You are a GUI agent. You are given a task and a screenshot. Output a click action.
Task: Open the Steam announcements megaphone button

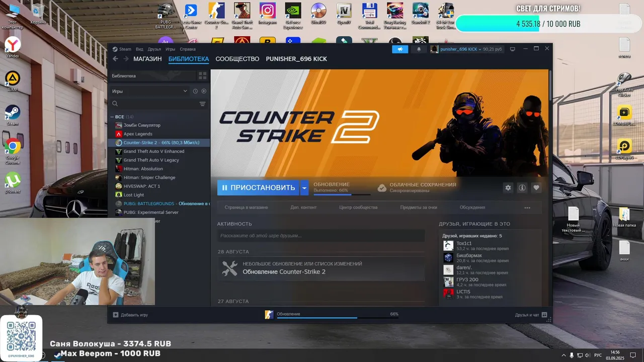click(x=400, y=49)
